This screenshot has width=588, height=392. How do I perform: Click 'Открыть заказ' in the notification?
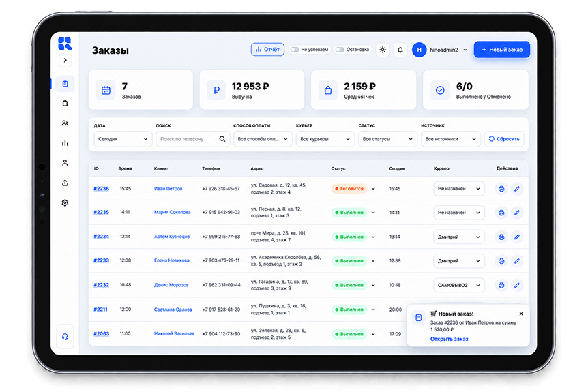tap(450, 339)
